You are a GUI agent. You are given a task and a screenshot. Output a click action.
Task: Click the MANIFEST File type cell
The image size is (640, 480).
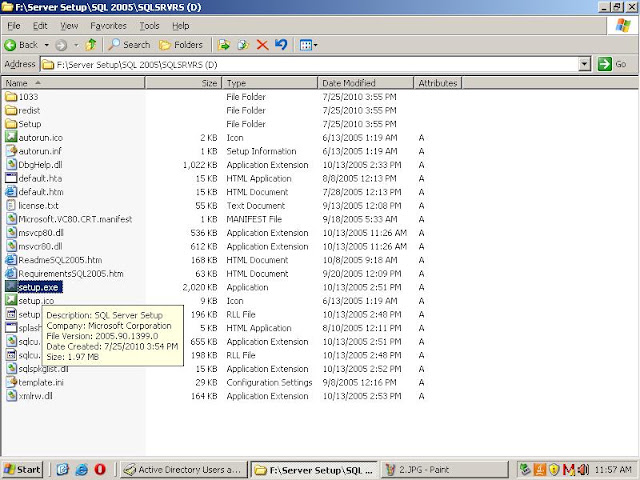click(254, 219)
